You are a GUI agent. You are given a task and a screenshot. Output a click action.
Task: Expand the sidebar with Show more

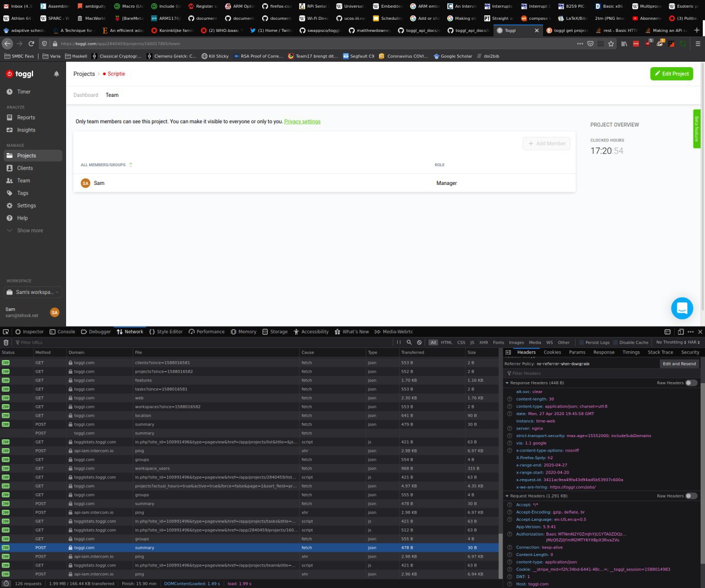[30, 231]
